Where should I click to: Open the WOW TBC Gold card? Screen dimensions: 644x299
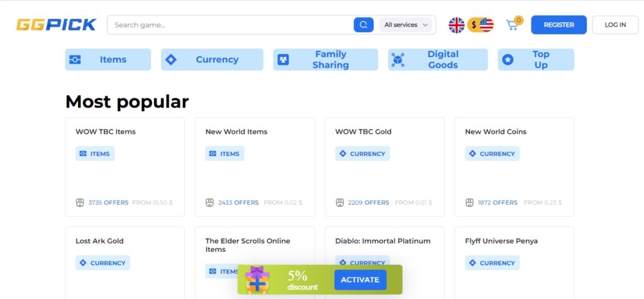point(385,167)
